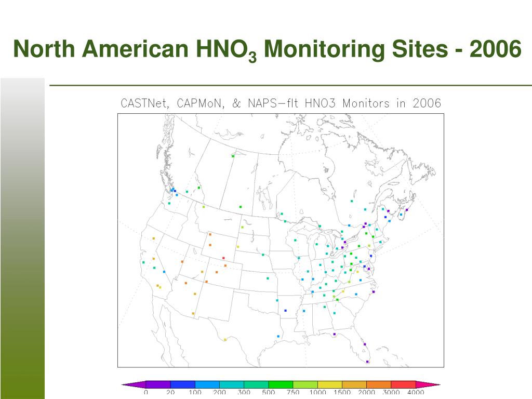Image resolution: width=532 pixels, height=399 pixels.
Task: Click the '3000' color bar tick label
Action: 391,393
